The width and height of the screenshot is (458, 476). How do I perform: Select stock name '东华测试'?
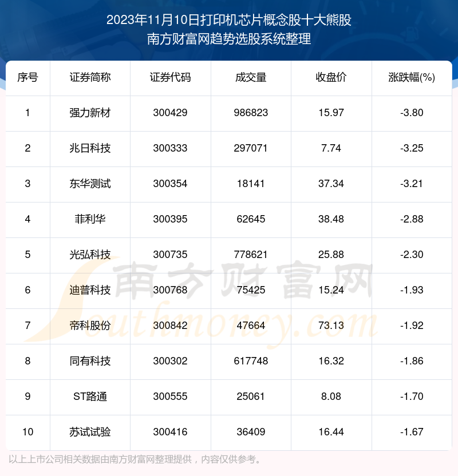[x=90, y=184]
